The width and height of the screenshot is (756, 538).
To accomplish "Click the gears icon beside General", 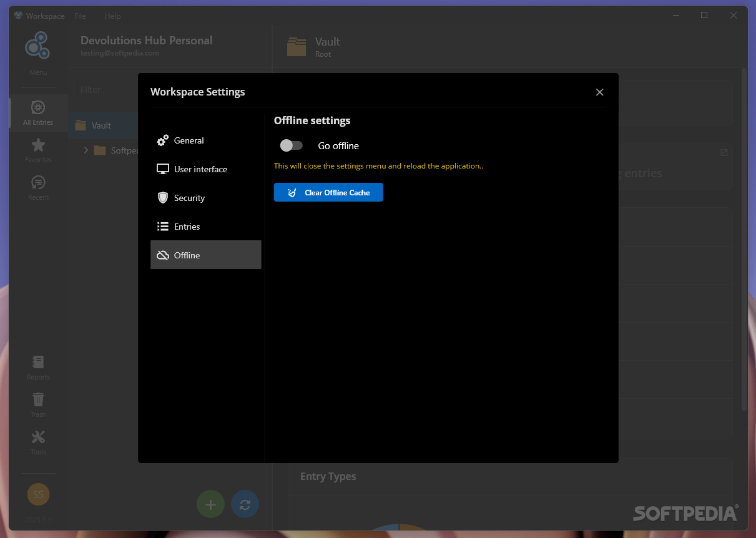I will 163,140.
